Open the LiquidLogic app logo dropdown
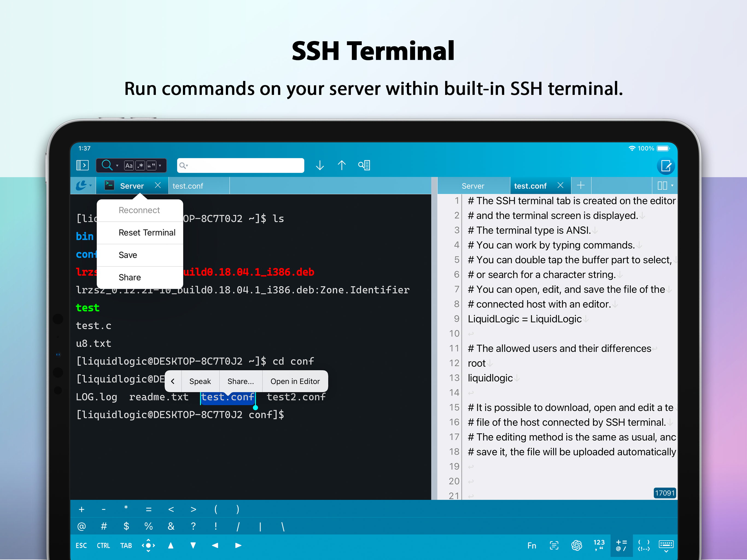 point(83,185)
